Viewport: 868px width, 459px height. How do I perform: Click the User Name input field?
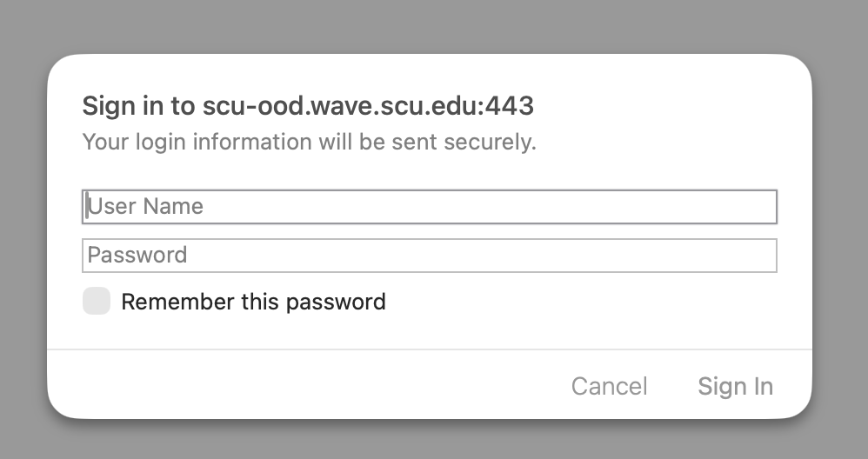pyautogui.click(x=429, y=207)
